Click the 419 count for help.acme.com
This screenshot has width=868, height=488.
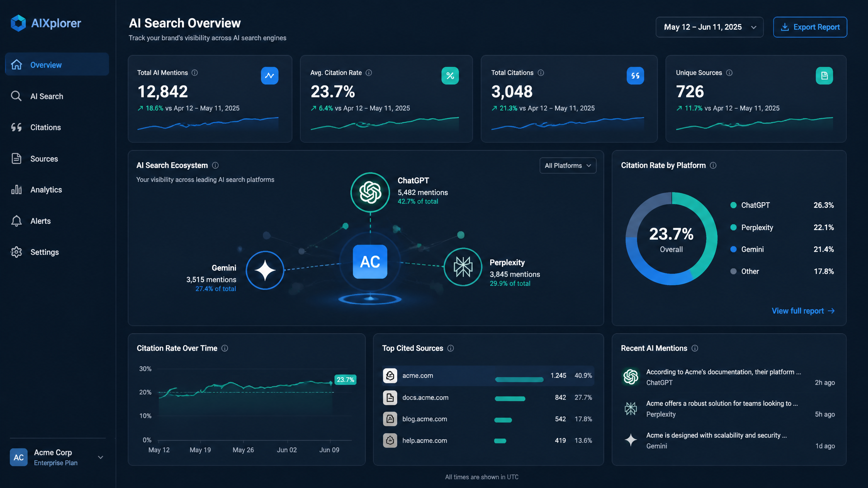[560, 441]
